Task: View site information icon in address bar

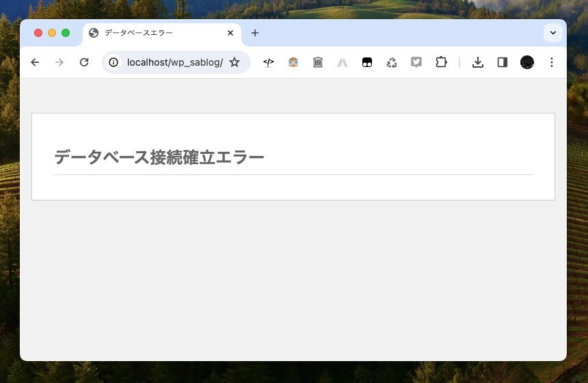Action: [x=113, y=62]
